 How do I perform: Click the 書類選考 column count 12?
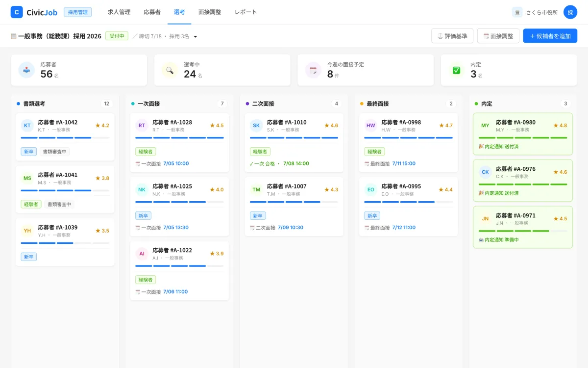[x=106, y=104]
